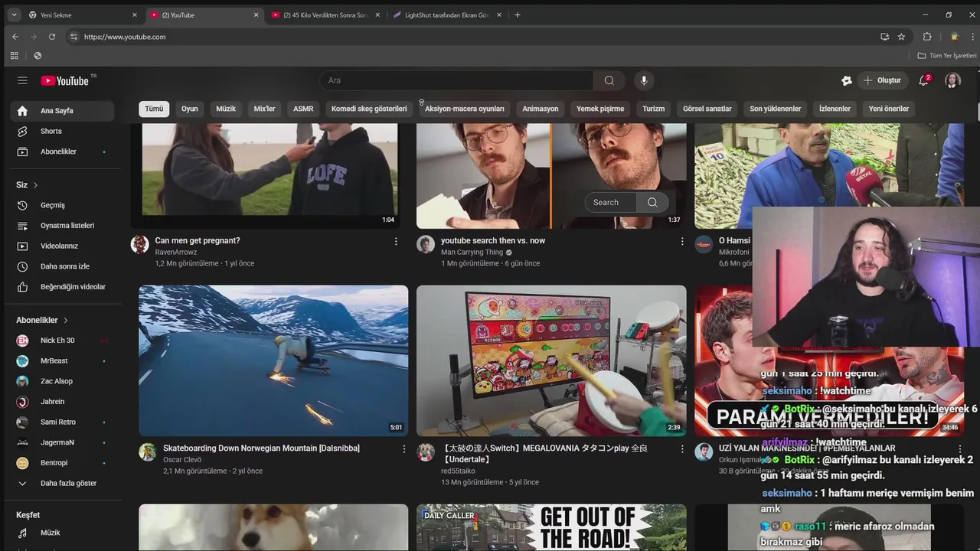Viewport: 980px width, 551px height.
Task: Open the notifications bell
Action: (x=924, y=80)
